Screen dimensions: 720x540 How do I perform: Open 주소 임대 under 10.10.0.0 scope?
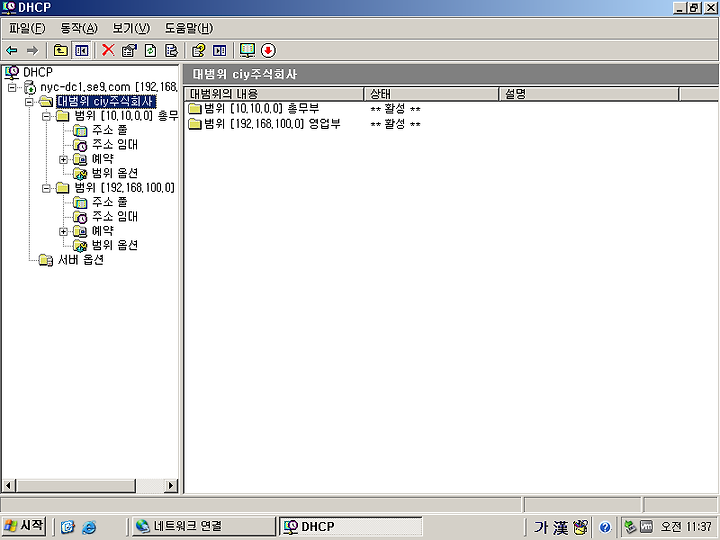click(x=115, y=144)
